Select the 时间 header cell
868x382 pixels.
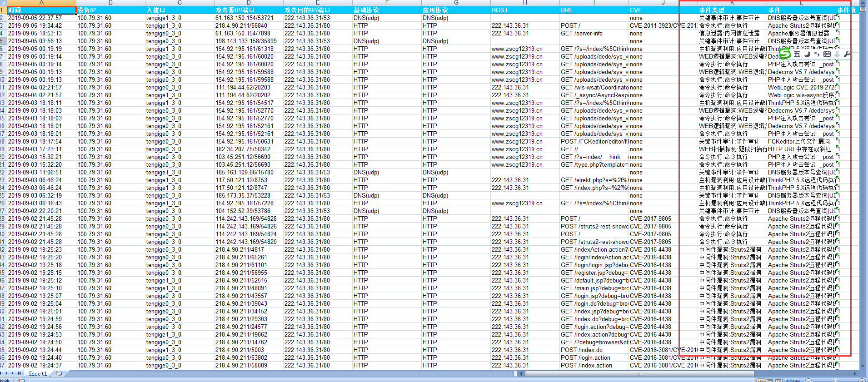point(41,10)
